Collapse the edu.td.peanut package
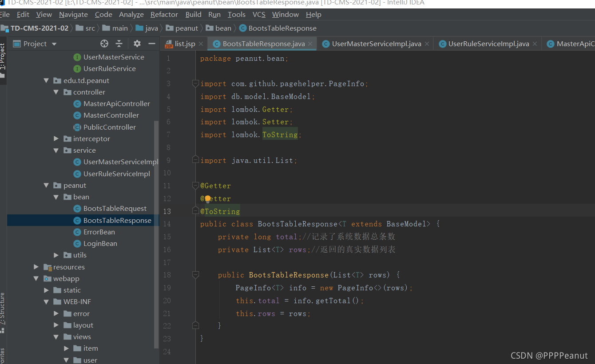Viewport: 595px width, 364px height. tap(46, 80)
